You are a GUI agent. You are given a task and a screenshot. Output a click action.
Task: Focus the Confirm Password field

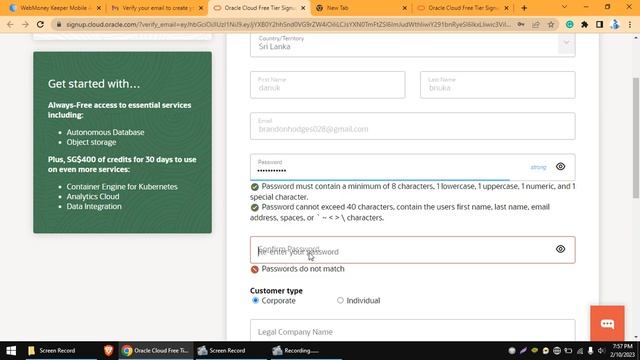pyautogui.click(x=413, y=249)
